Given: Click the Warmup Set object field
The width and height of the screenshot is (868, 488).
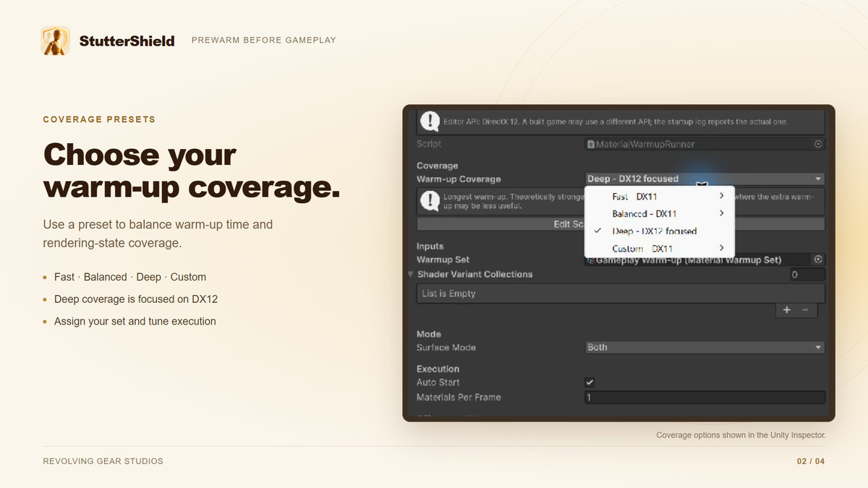Looking at the screenshot, I should coord(705,260).
